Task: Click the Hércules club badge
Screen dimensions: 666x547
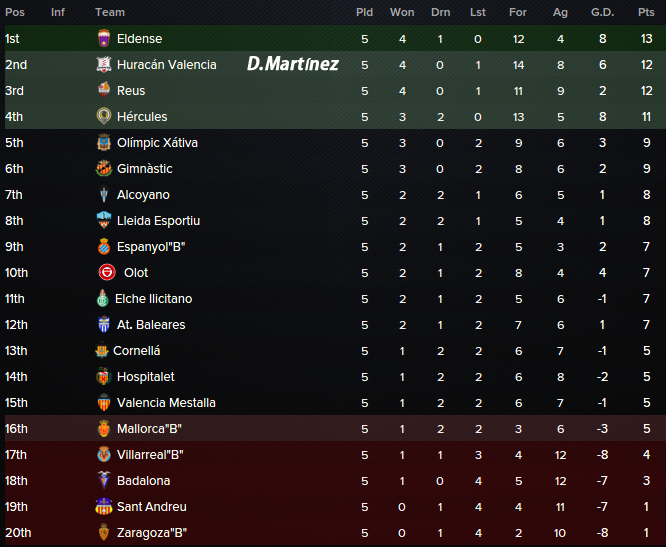Action: (x=104, y=116)
